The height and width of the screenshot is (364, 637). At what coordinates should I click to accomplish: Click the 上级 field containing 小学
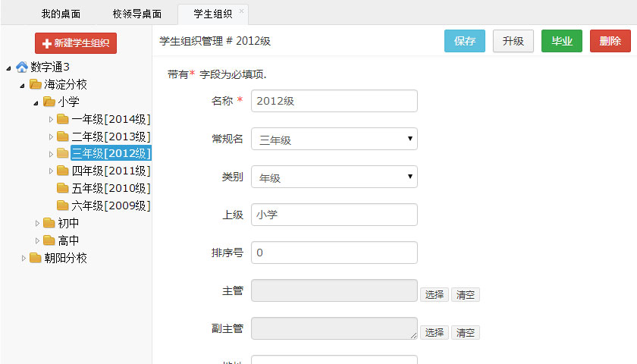(334, 215)
